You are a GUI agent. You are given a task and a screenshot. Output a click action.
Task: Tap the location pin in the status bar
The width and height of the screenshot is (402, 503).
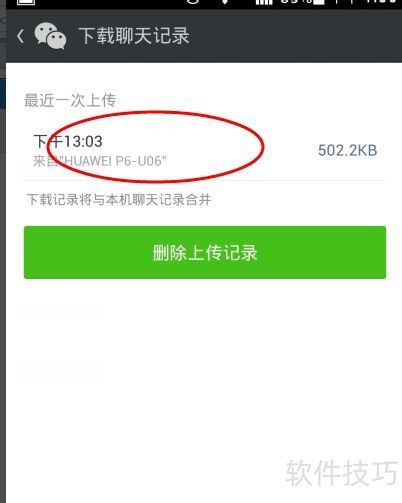[225, 2]
